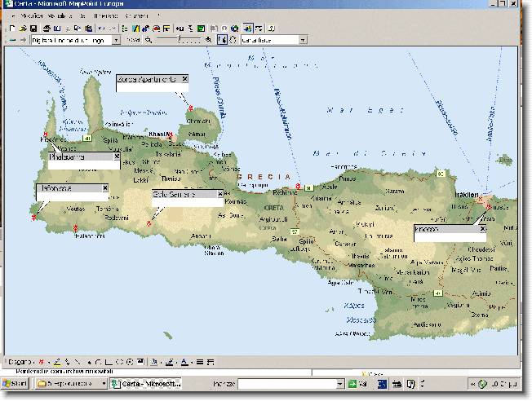Click the Copy icon in toolbar

78,29
